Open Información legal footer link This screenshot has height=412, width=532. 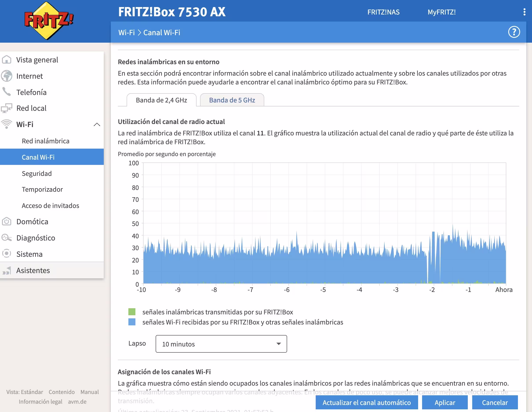40,401
